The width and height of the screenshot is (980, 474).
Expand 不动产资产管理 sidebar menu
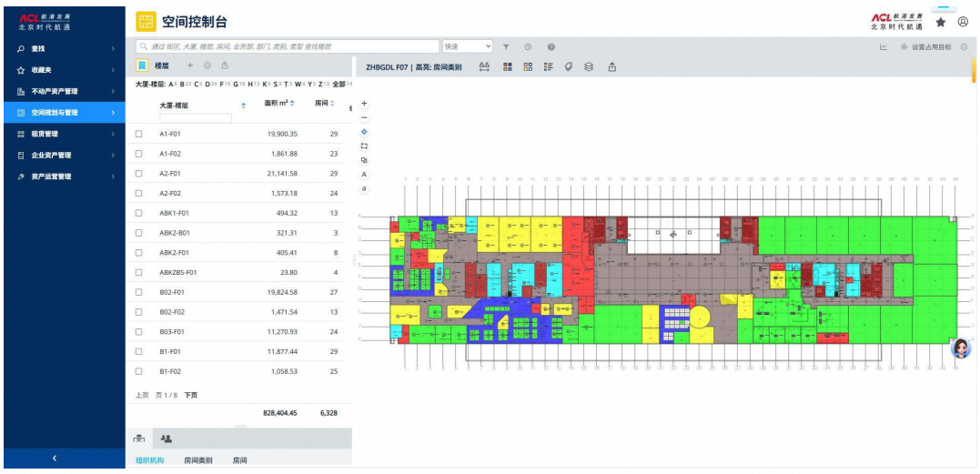(x=65, y=91)
